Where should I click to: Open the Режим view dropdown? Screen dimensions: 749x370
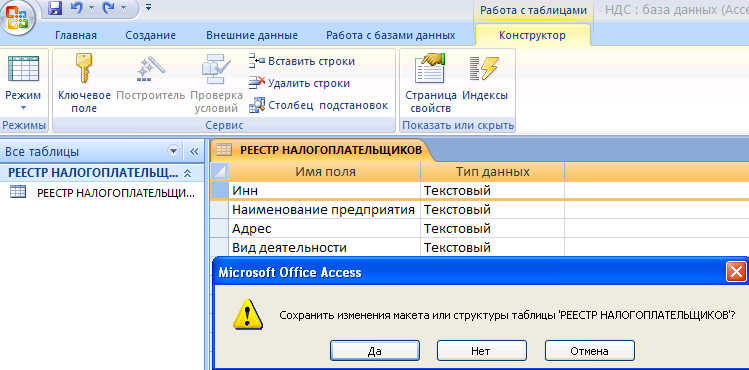coord(23,83)
